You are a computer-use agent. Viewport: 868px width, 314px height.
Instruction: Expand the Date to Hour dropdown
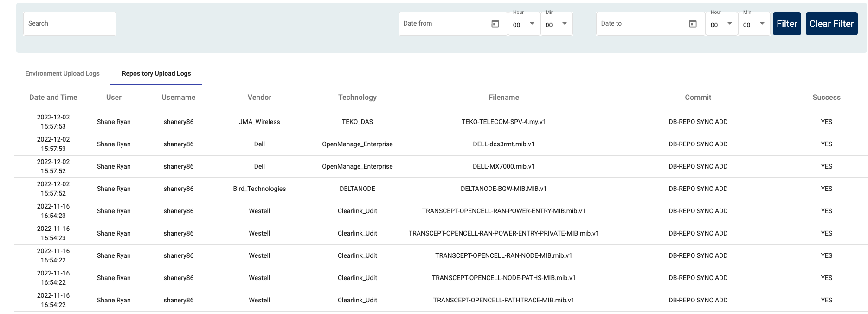coord(721,25)
